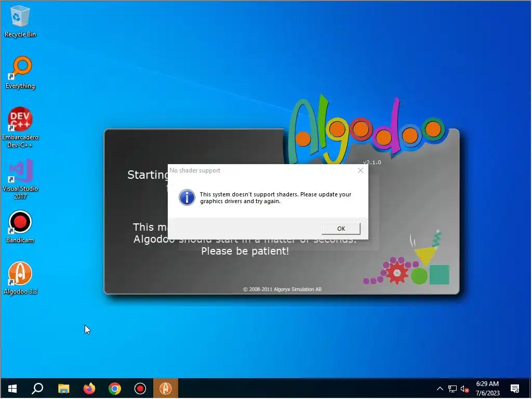The height and width of the screenshot is (399, 532).
Task: Show hidden system tray icons
Action: coord(440,389)
